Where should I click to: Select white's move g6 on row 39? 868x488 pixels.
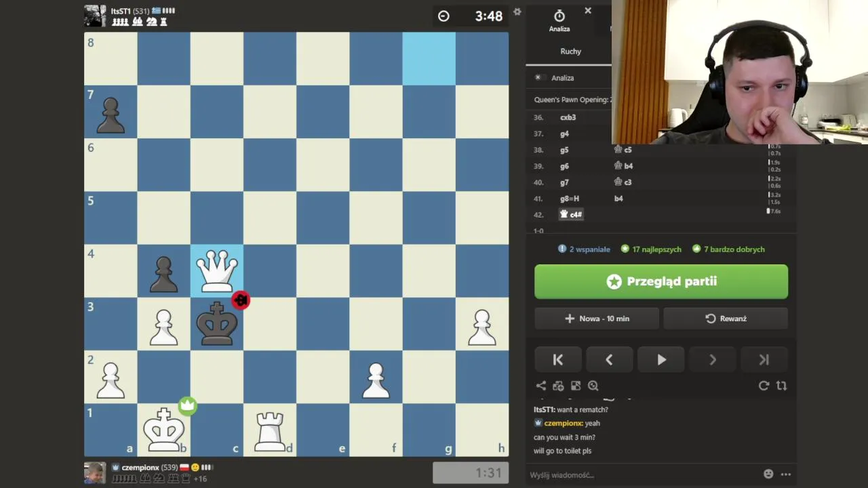564,166
